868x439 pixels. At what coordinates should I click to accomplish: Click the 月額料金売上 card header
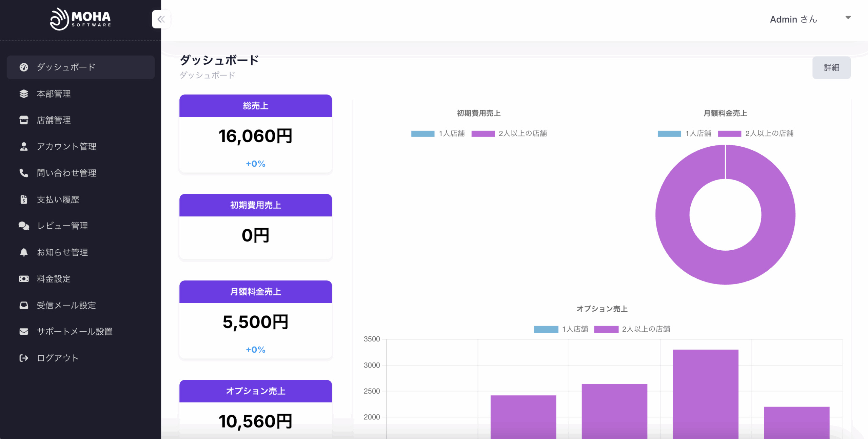tap(256, 292)
